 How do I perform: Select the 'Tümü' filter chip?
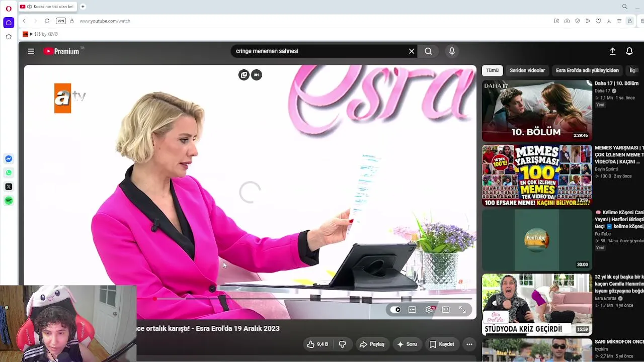tap(492, 70)
